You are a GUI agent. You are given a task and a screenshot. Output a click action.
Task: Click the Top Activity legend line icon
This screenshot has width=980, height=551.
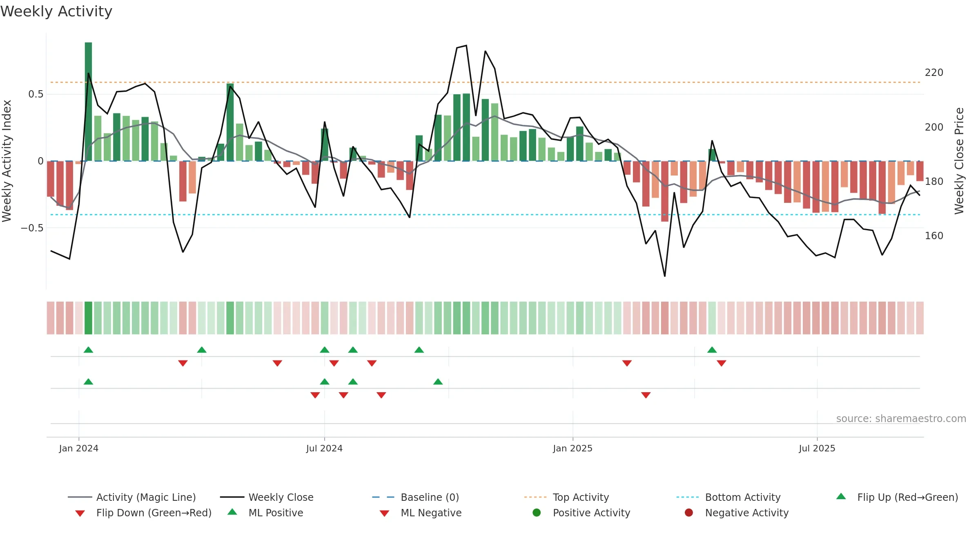535,497
